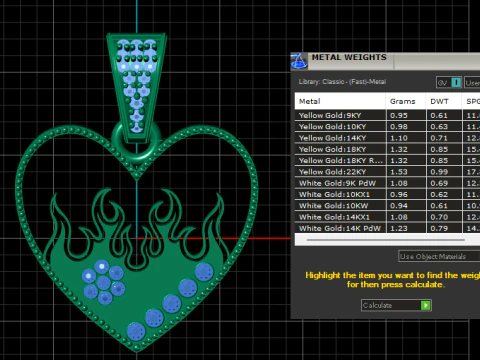Sort by the Metal column header
This screenshot has width=480, height=360.
(x=340, y=101)
